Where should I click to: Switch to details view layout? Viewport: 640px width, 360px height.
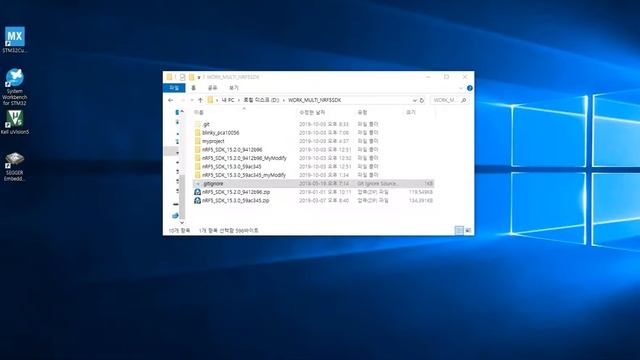coord(459,231)
